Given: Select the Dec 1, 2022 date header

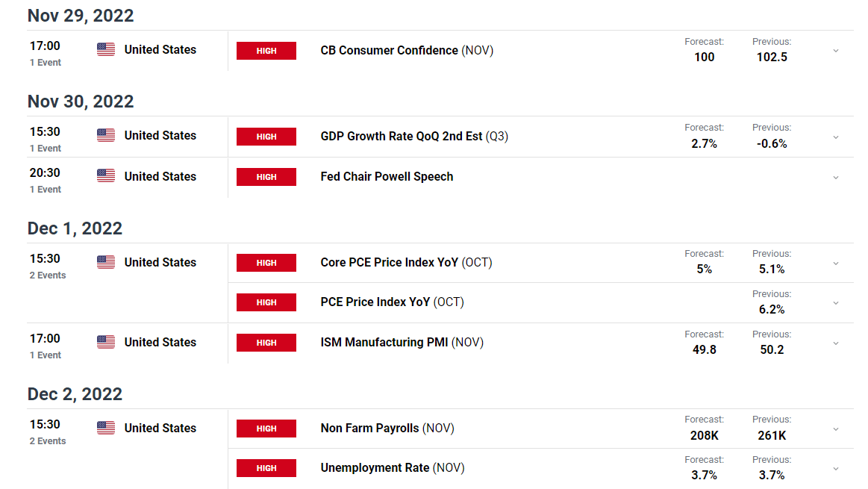Looking at the screenshot, I should tap(75, 228).
